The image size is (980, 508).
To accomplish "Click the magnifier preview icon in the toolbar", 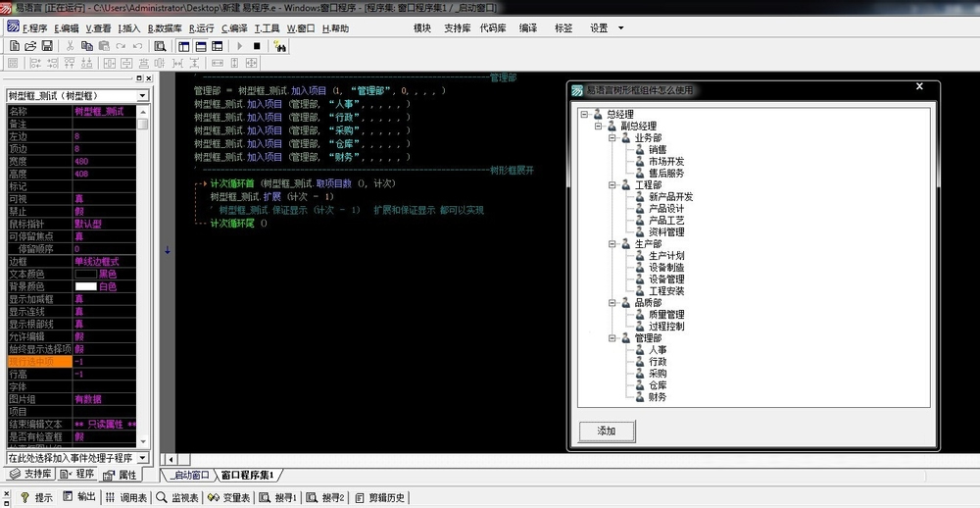I will coord(160,46).
